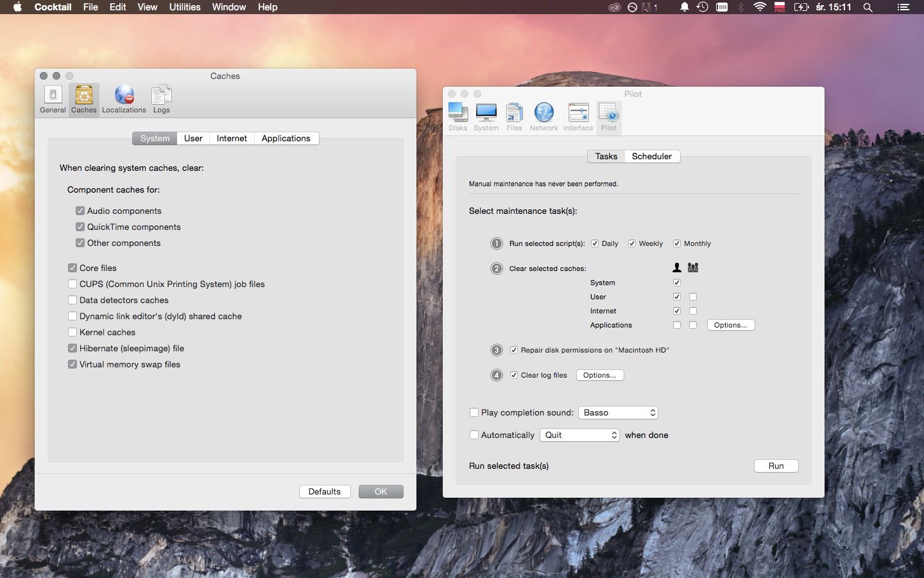
Task: Toggle Internet cache all-users checkbox
Action: (693, 311)
